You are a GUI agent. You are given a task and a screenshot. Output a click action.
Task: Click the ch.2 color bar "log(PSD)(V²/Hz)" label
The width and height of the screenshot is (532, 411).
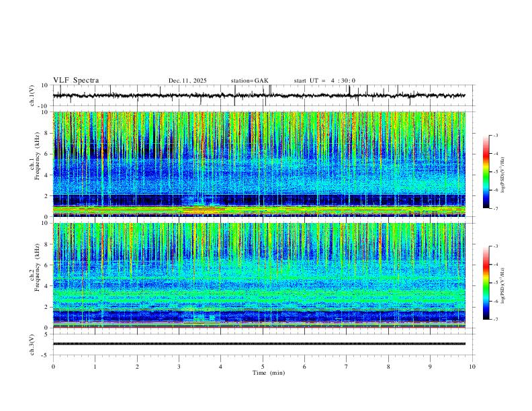pyautogui.click(x=503, y=285)
